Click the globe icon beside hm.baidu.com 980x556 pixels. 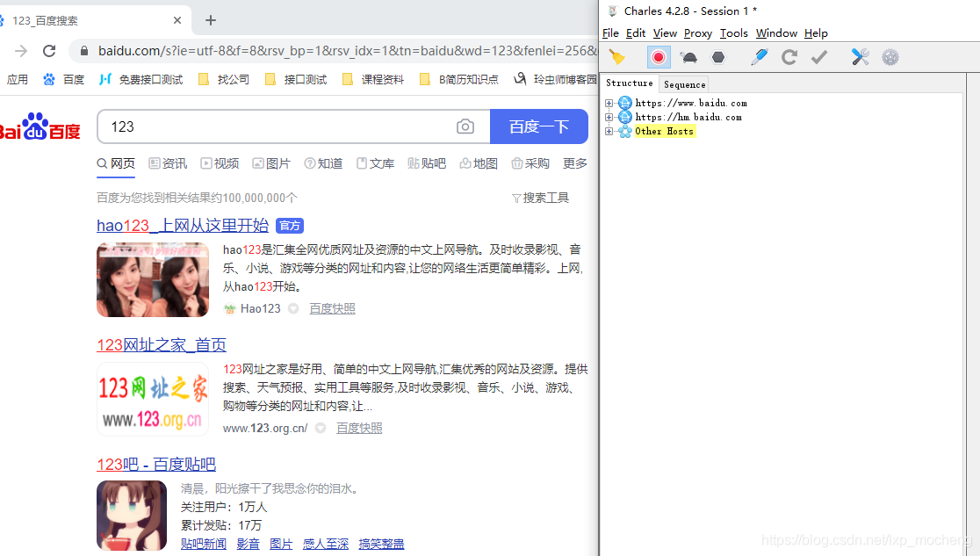[x=625, y=117]
